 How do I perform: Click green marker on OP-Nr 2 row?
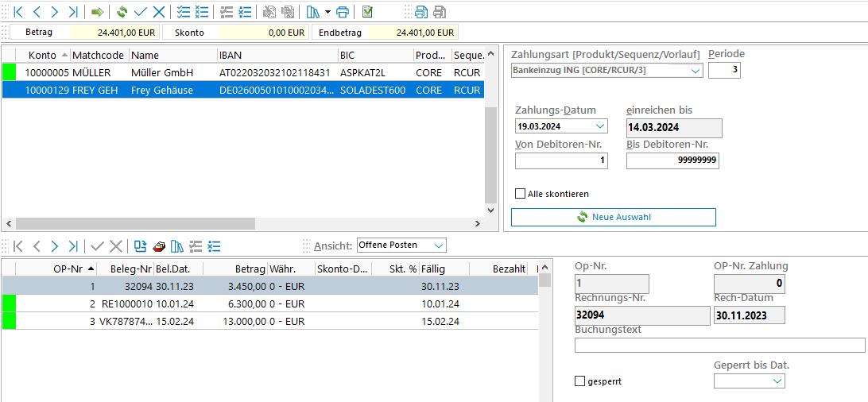(x=10, y=303)
